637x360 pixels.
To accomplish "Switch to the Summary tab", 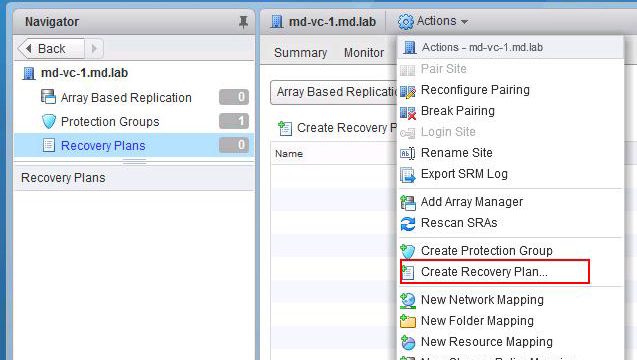I will click(300, 52).
